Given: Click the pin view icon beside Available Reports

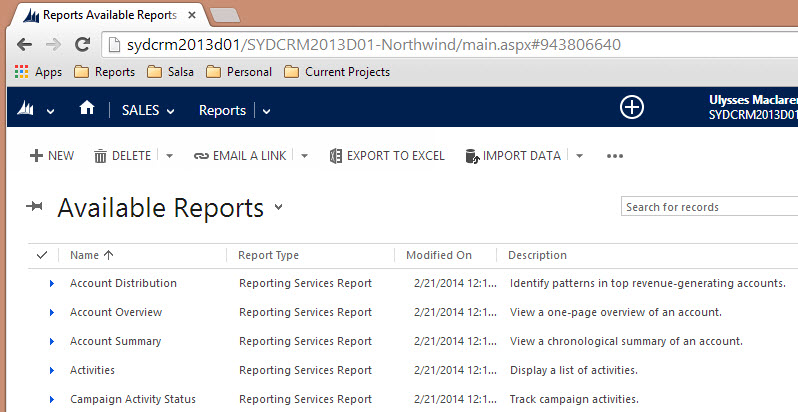Looking at the screenshot, I should [x=35, y=207].
